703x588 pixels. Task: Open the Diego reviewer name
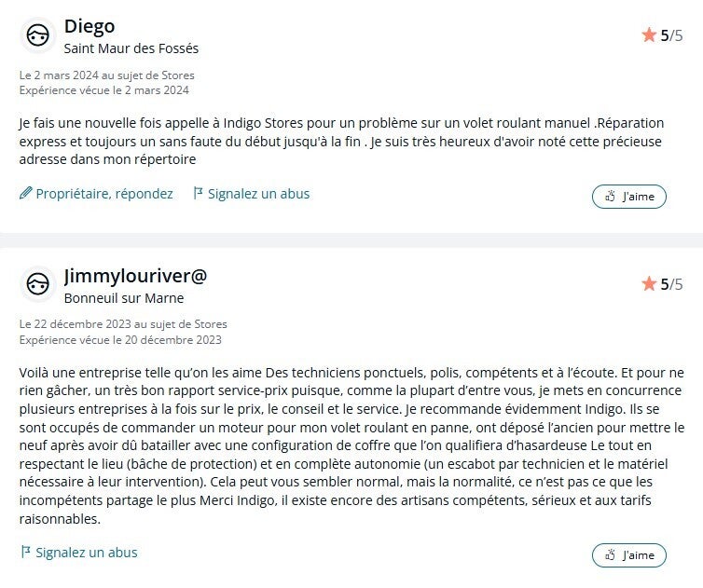tap(90, 26)
